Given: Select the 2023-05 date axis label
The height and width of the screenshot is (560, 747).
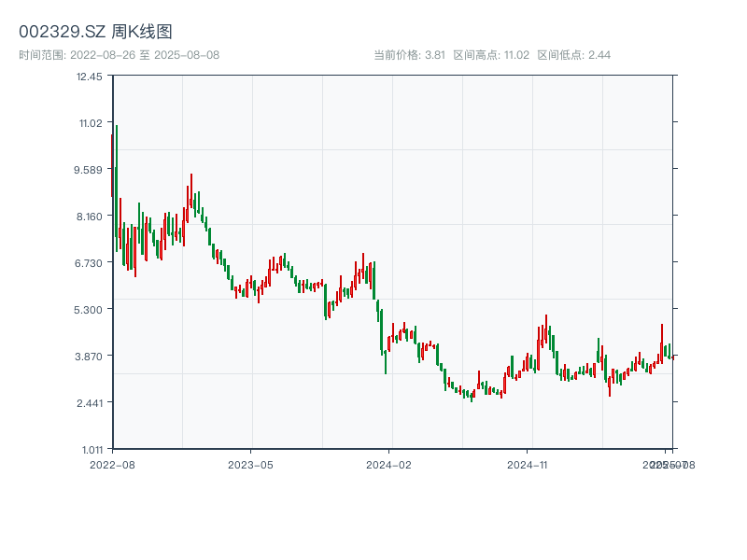Looking at the screenshot, I should (250, 464).
